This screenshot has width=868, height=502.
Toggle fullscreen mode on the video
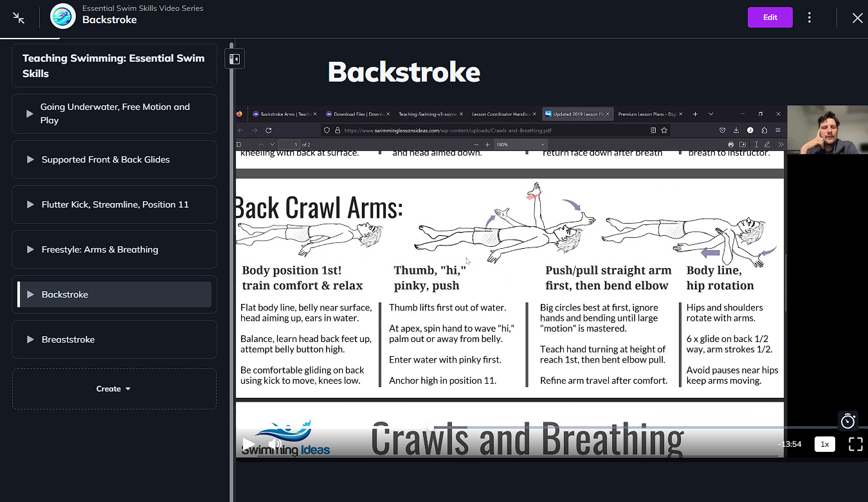tap(855, 444)
